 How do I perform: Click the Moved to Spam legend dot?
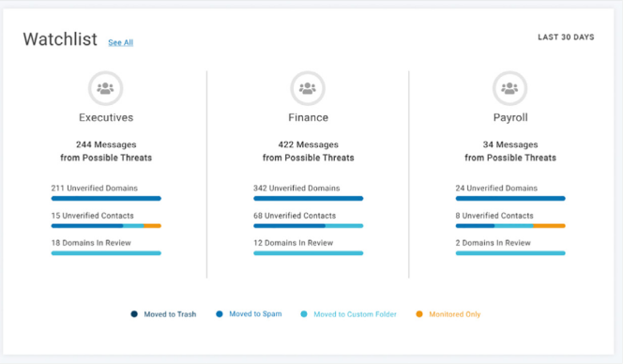[220, 314]
